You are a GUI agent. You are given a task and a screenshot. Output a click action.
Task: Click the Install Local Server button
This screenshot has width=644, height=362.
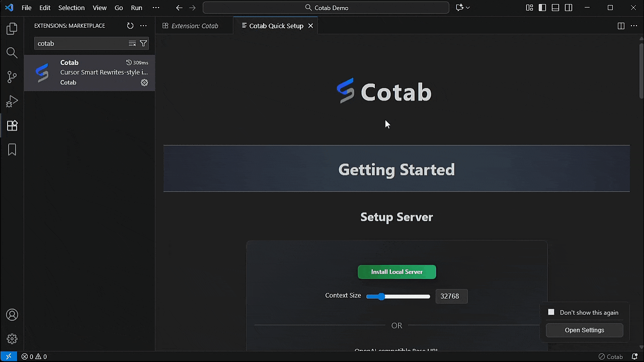[397, 271]
